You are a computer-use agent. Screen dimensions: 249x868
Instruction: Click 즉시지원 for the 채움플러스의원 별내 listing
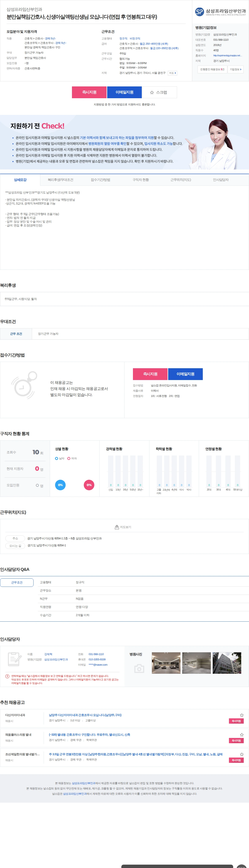[x=236, y=741]
